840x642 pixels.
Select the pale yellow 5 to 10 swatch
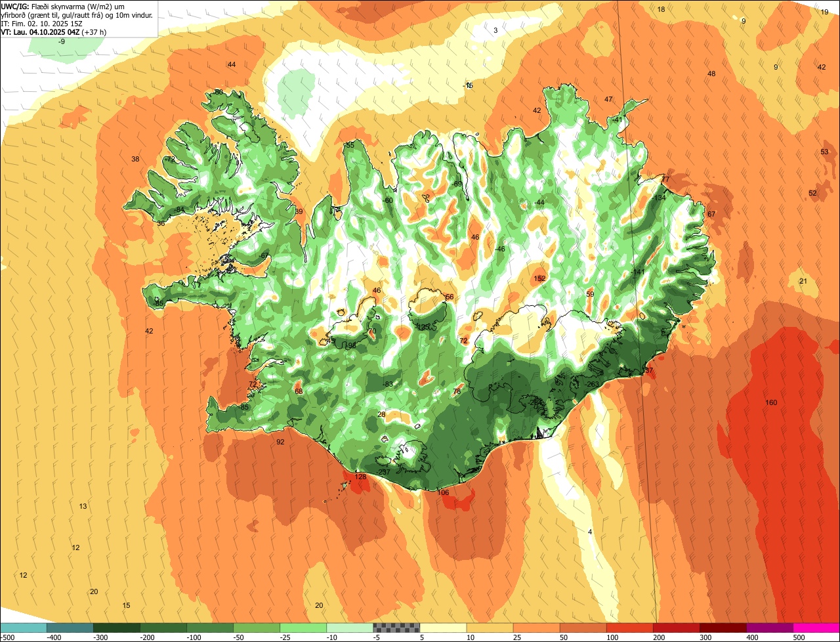pos(442,628)
